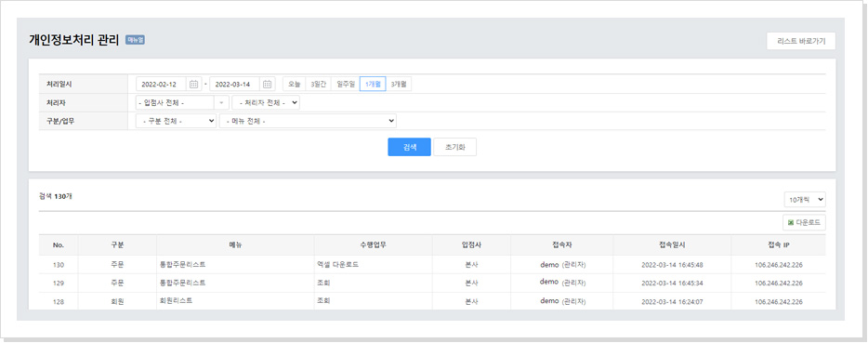868x343 pixels.
Task: Click 통합주문리스트 in row 130
Action: point(182,264)
